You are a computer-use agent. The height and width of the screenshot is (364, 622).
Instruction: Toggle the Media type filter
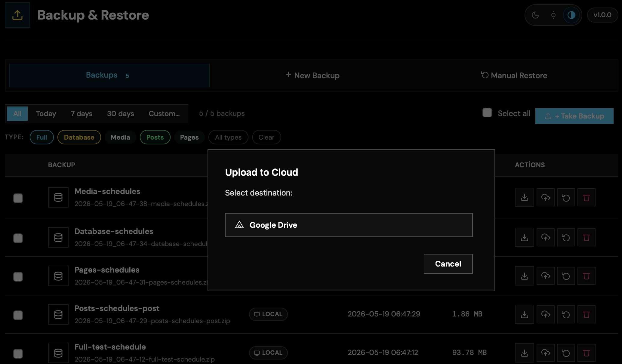[x=120, y=137]
